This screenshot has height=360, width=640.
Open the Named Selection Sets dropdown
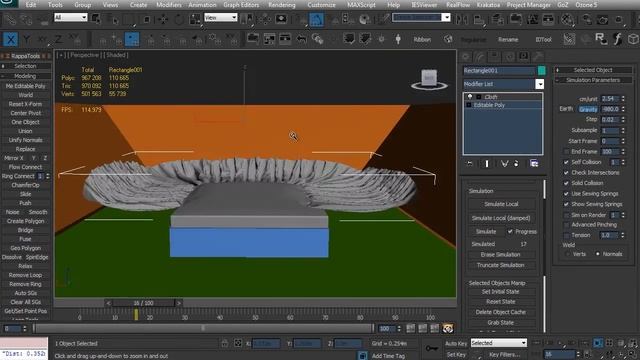click(x=446, y=18)
